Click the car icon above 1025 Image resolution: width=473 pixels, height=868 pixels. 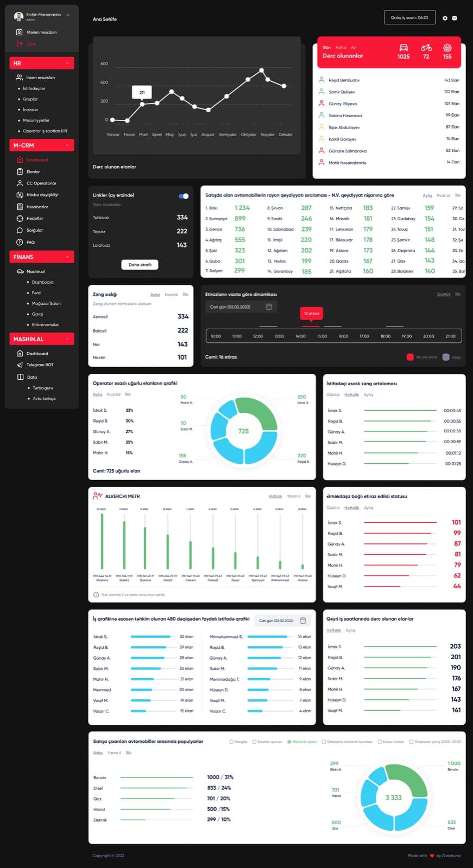point(403,48)
